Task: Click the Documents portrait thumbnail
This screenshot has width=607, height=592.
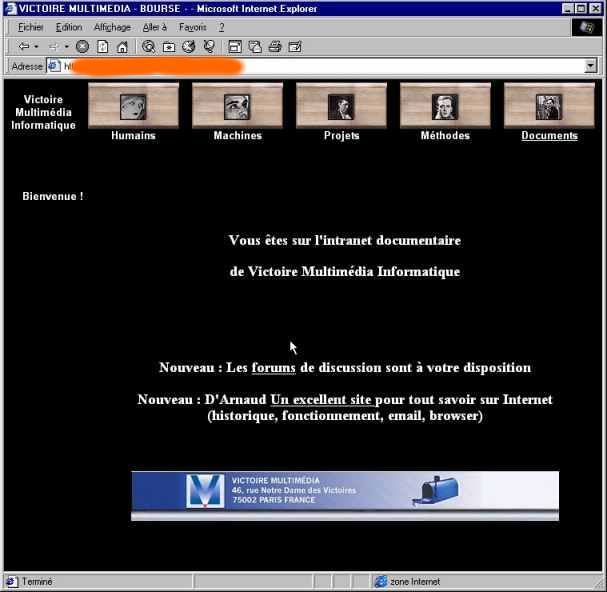Action: 549,105
